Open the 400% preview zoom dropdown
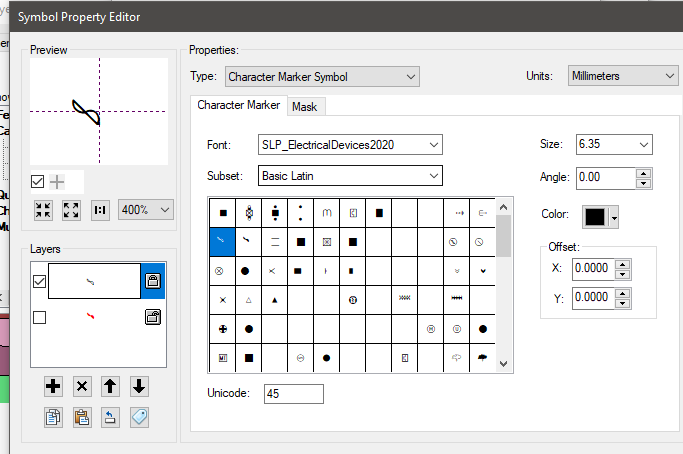The image size is (683, 454). (x=145, y=210)
